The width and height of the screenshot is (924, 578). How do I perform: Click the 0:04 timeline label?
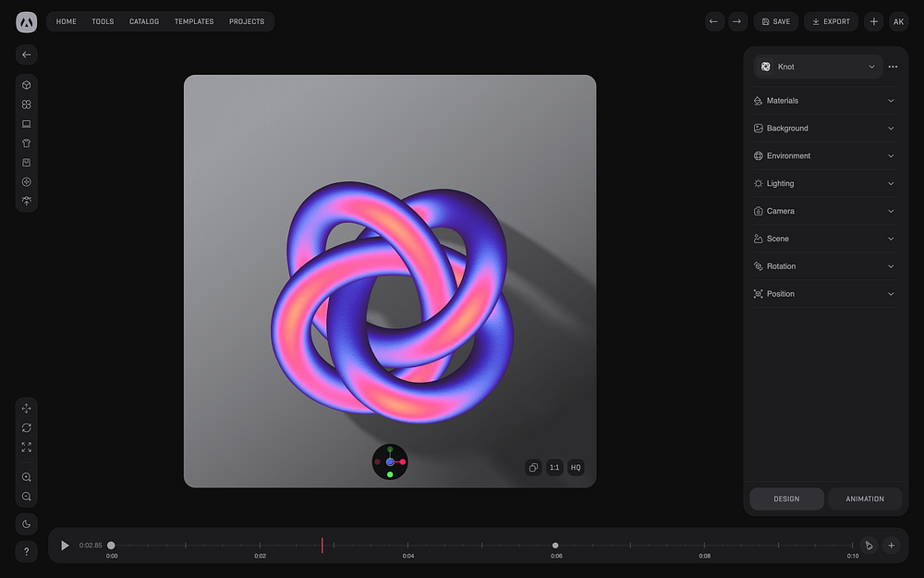[408, 556]
